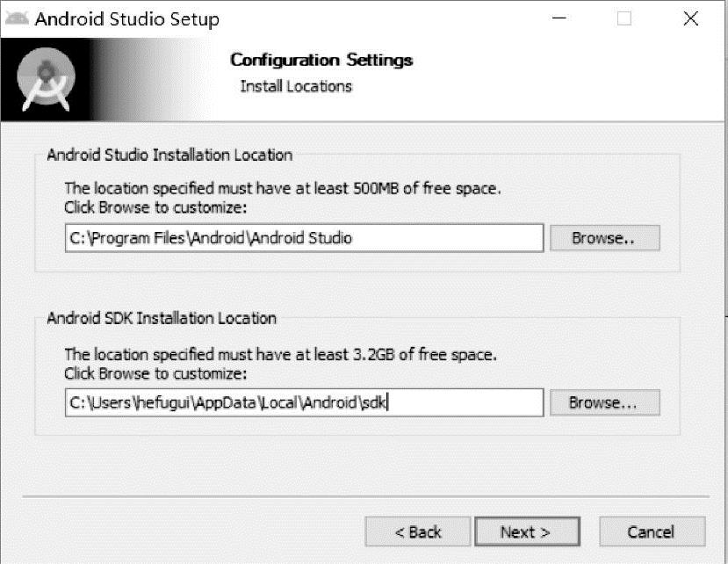Click the Android Studio Installation Location label

[169, 155]
